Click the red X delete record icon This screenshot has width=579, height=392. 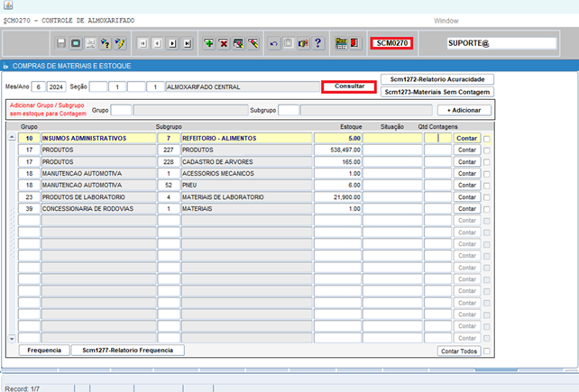click(224, 43)
